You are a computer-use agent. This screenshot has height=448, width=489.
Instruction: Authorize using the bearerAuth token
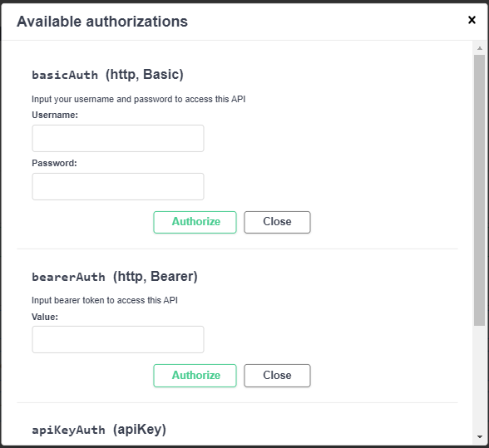click(x=195, y=376)
